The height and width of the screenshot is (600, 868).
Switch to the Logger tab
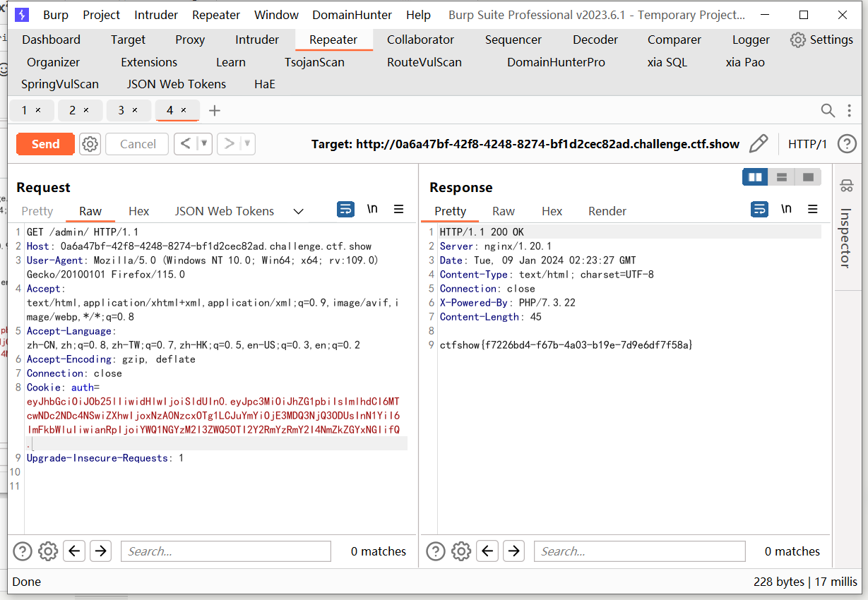(x=751, y=40)
